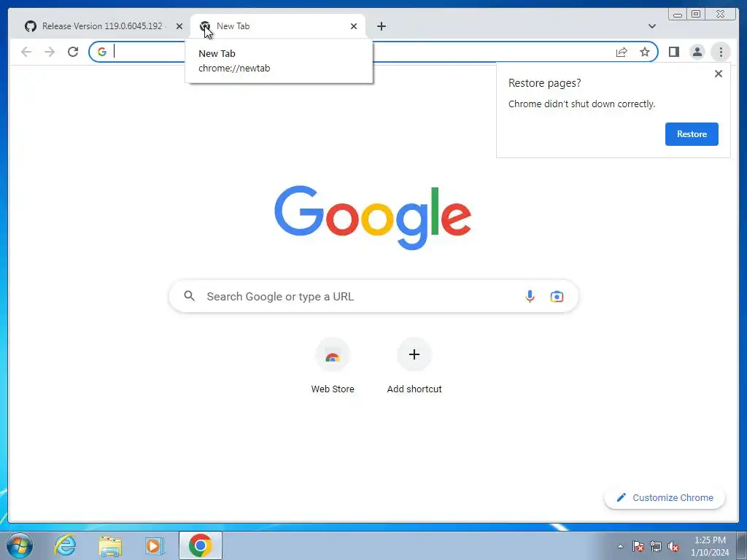Open Customize Chrome
Screen dimensions: 747x560
click(x=665, y=497)
